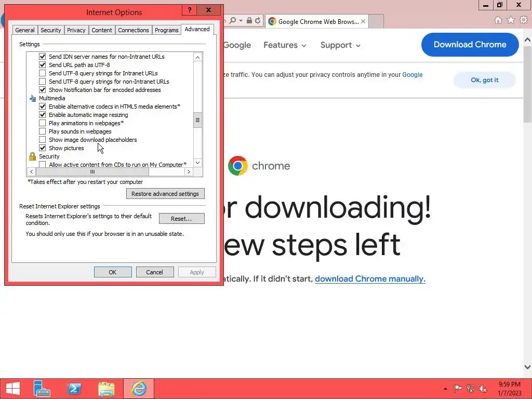Click the network tray icon
Viewport: 532px width, 399px height.
470,389
